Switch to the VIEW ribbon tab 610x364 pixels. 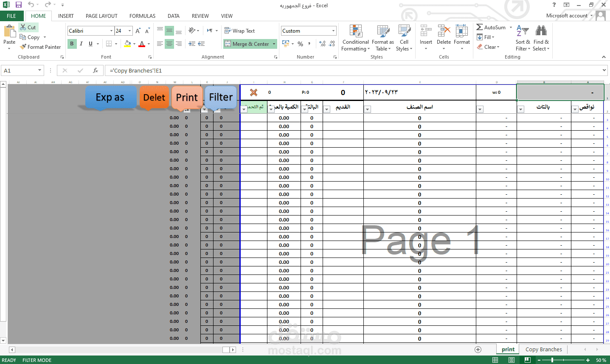pos(227,16)
